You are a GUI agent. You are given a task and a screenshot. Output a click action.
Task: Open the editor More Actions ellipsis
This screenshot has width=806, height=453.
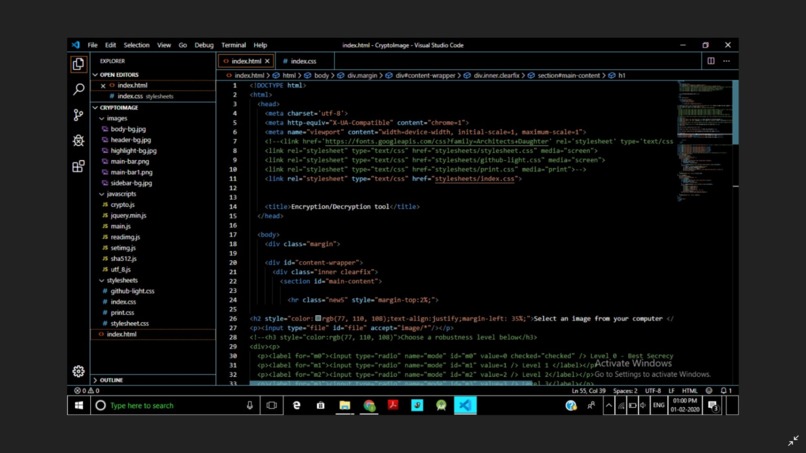(726, 61)
